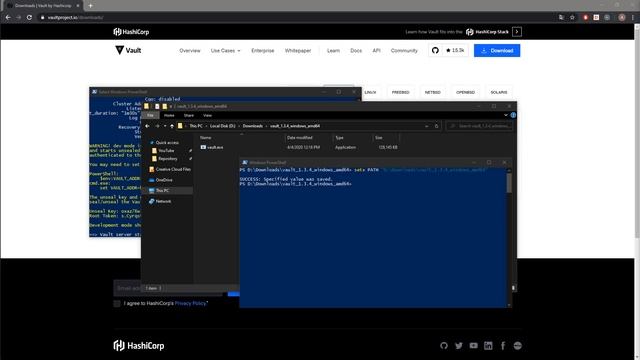Viewport: 640px width, 360px height.
Task: Click the Chrome forward arrow
Action: 18,18
